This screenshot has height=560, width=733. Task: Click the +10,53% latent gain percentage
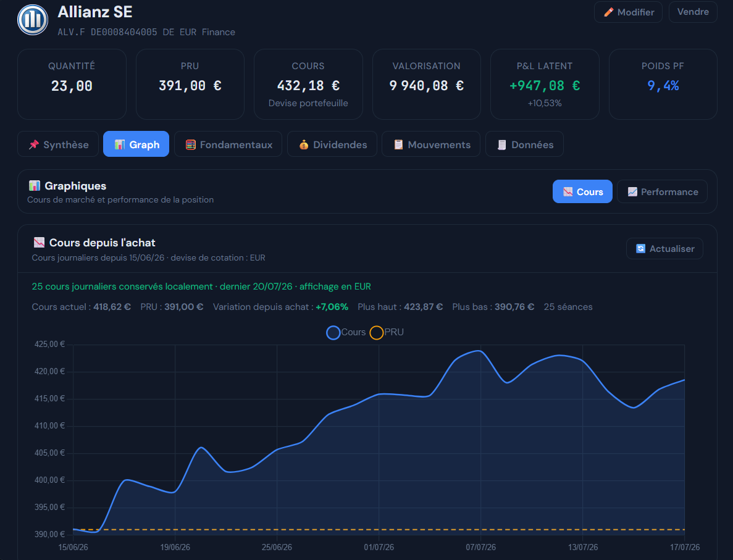[x=545, y=103]
